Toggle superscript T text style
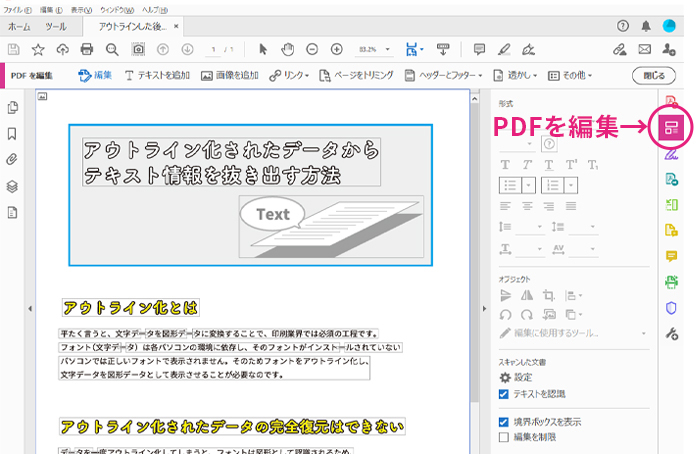 (571, 165)
